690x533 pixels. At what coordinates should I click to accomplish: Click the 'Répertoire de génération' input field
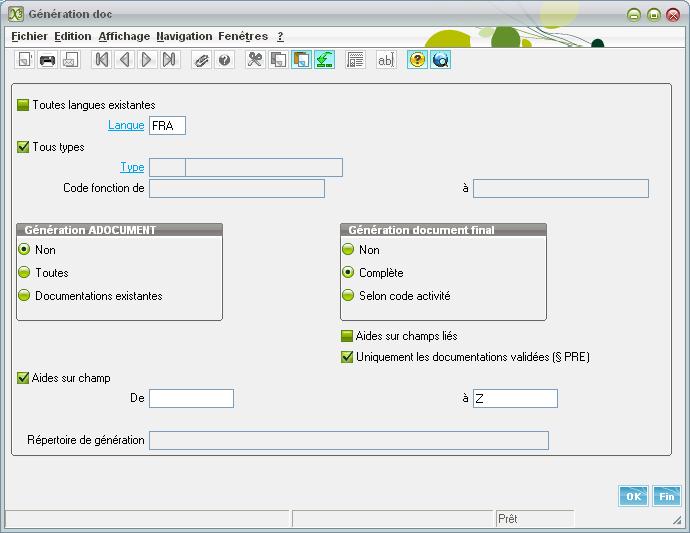[x=348, y=440]
